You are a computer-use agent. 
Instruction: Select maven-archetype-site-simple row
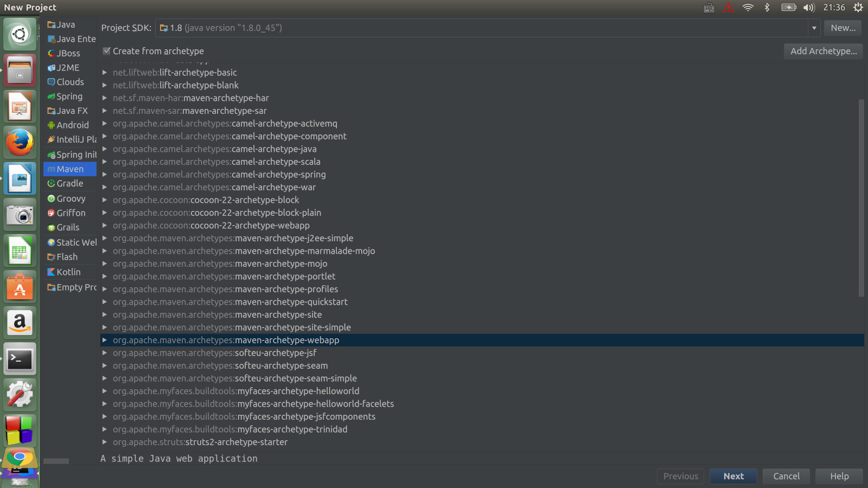(482, 327)
